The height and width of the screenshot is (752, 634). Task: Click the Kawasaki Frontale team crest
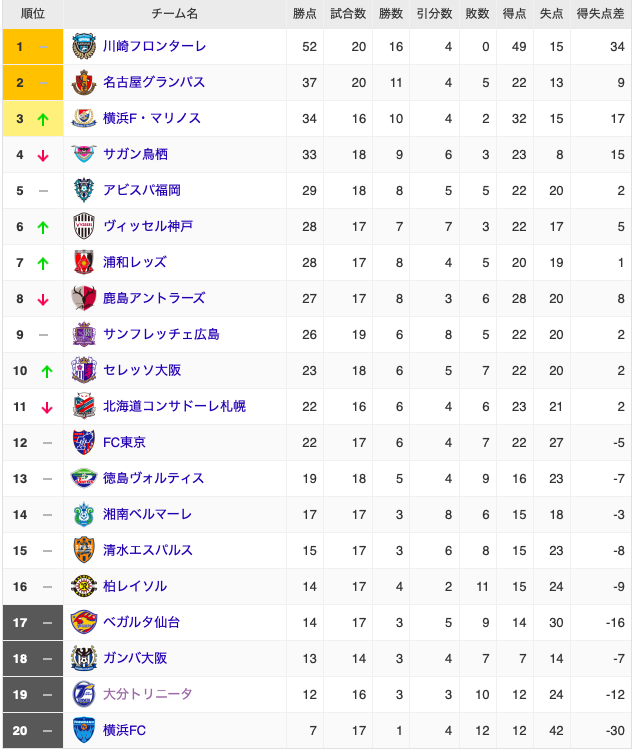(84, 47)
